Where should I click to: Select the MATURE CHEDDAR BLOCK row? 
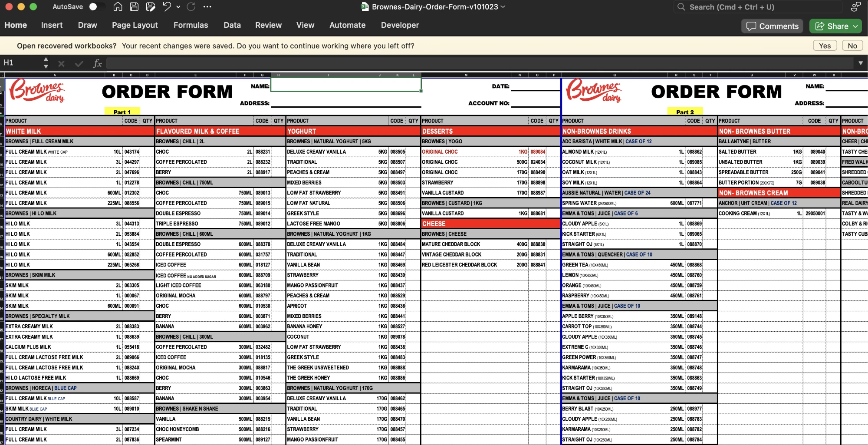click(490, 244)
